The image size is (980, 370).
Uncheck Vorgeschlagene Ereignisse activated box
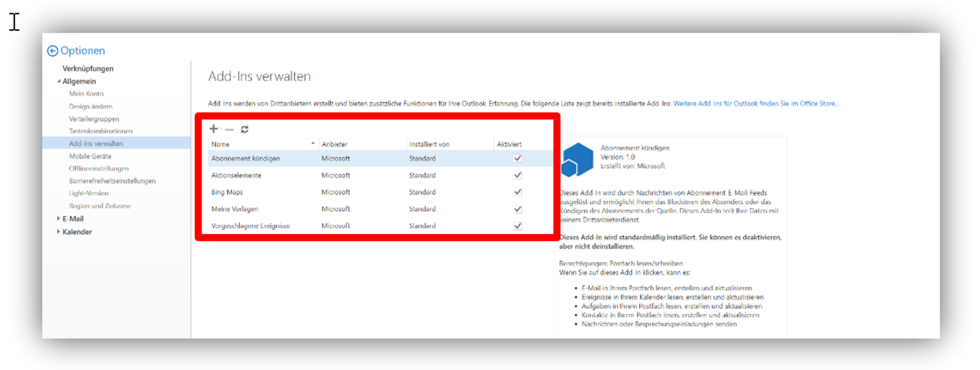[518, 226]
